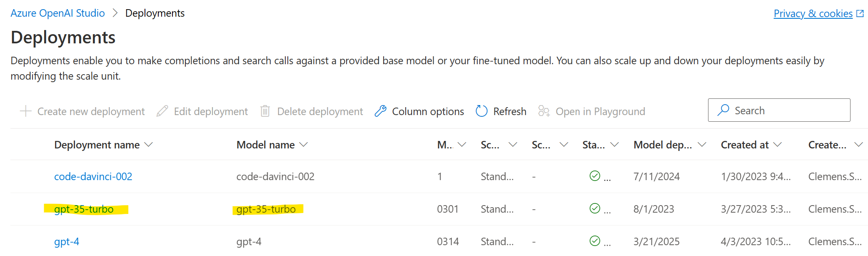The width and height of the screenshot is (868, 256).
Task: Open the gpt-35-turbo deployment link
Action: 84,209
